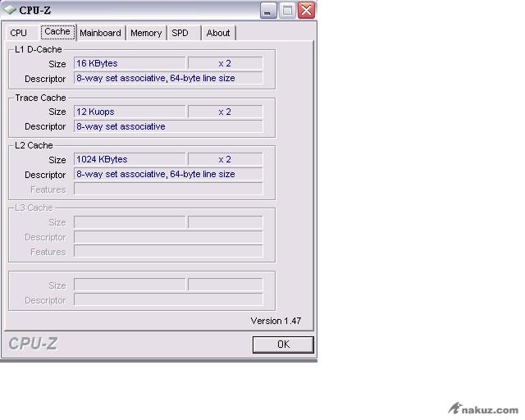Click the L2 Cache size 1024 KBytes
This screenshot has width=525, height=420.
tap(130, 159)
